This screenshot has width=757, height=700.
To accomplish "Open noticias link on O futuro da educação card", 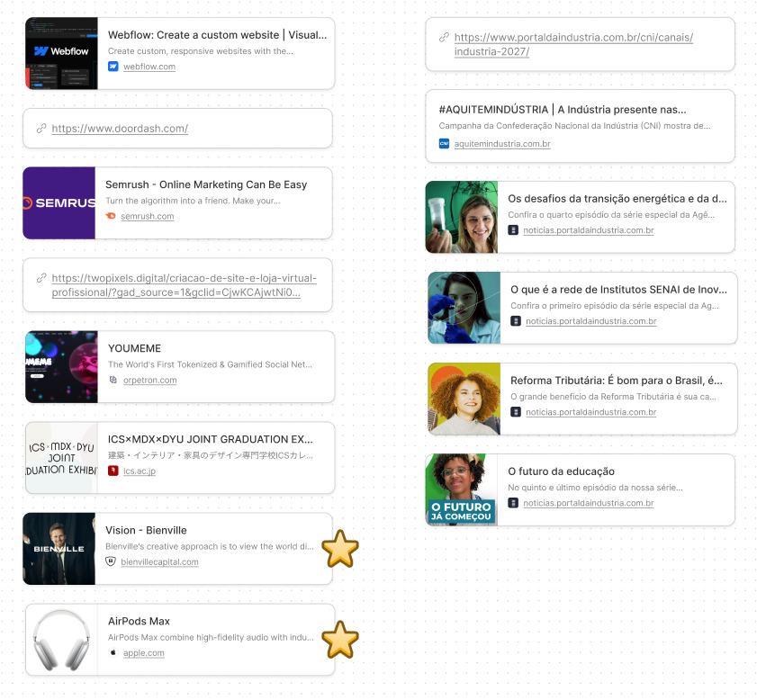I will (x=588, y=503).
